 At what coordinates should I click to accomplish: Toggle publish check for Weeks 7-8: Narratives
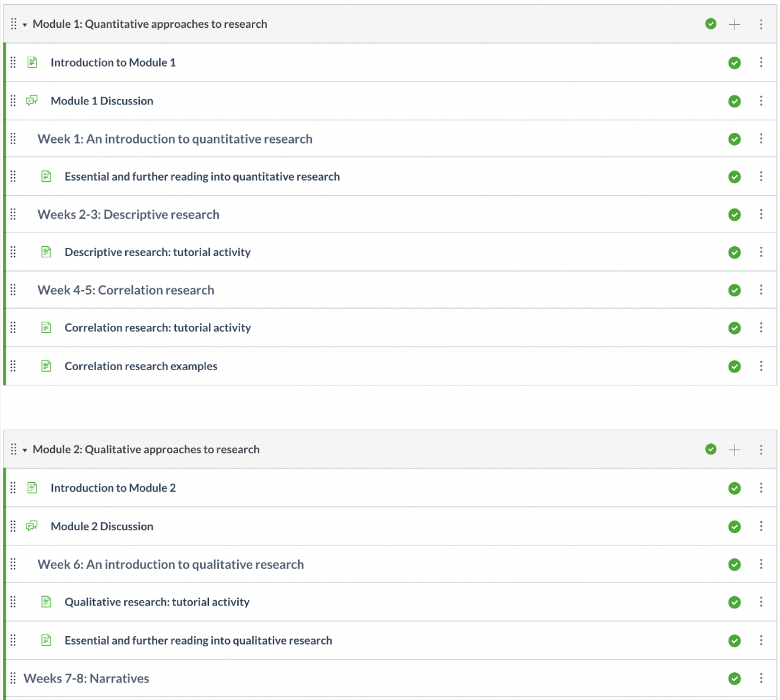(735, 678)
